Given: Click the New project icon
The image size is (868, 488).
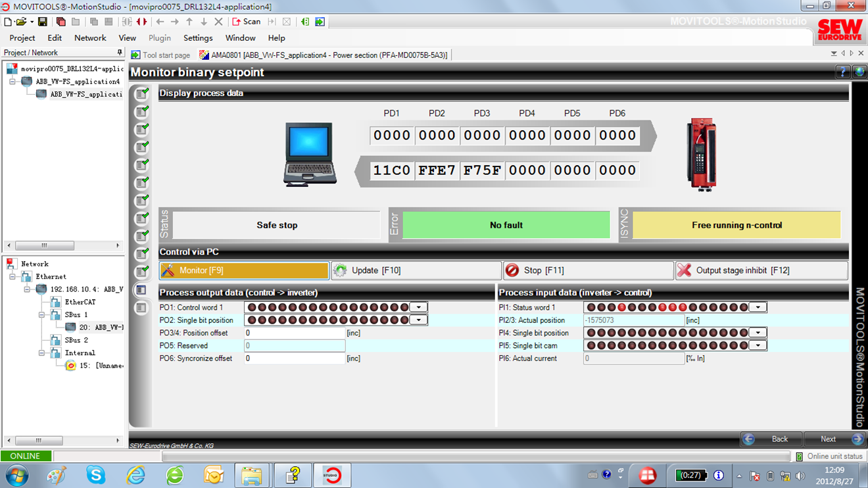Looking at the screenshot, I should pos(8,22).
